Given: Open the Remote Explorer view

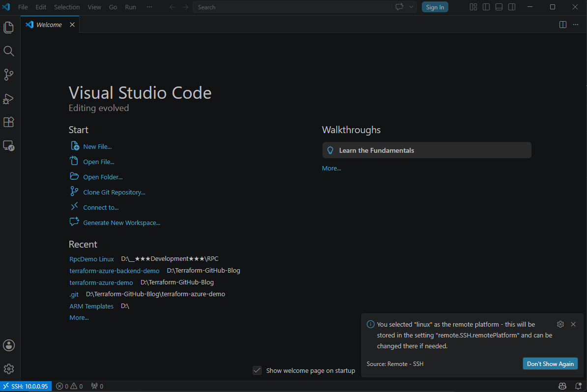Looking at the screenshot, I should coord(9,145).
